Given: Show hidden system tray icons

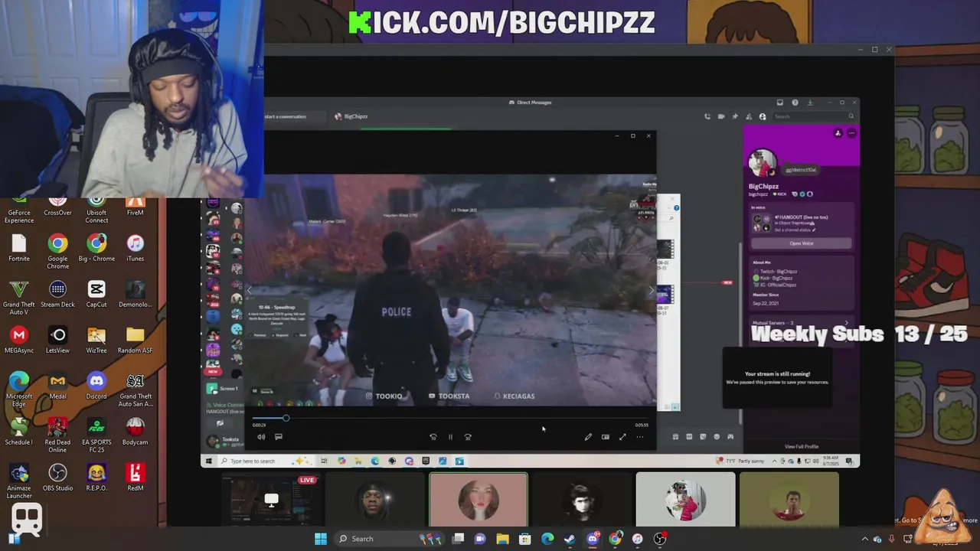Looking at the screenshot, I should (x=865, y=539).
